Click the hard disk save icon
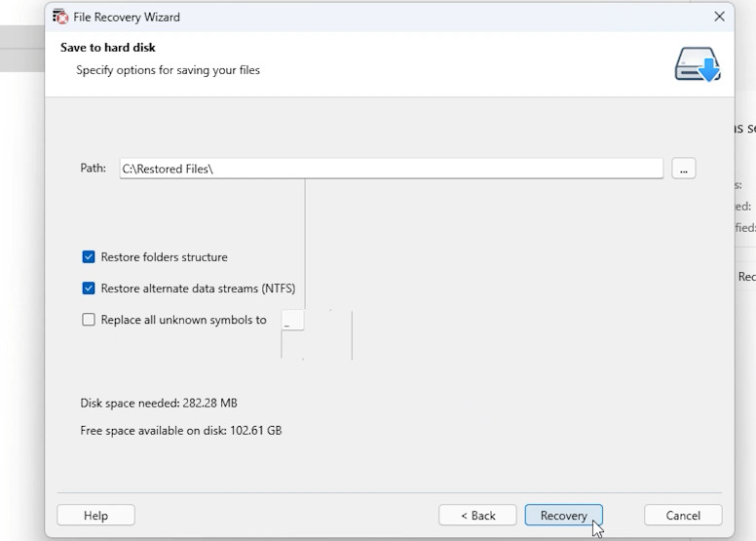 tap(698, 64)
